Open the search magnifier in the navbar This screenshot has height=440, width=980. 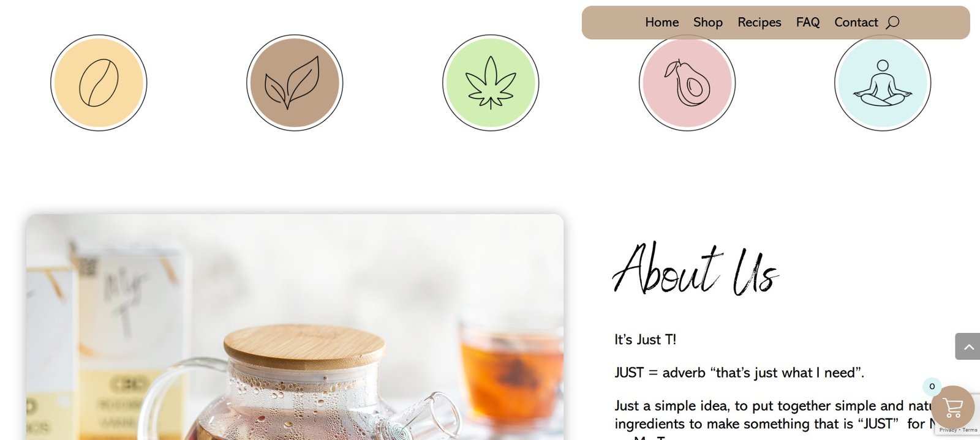(x=893, y=22)
